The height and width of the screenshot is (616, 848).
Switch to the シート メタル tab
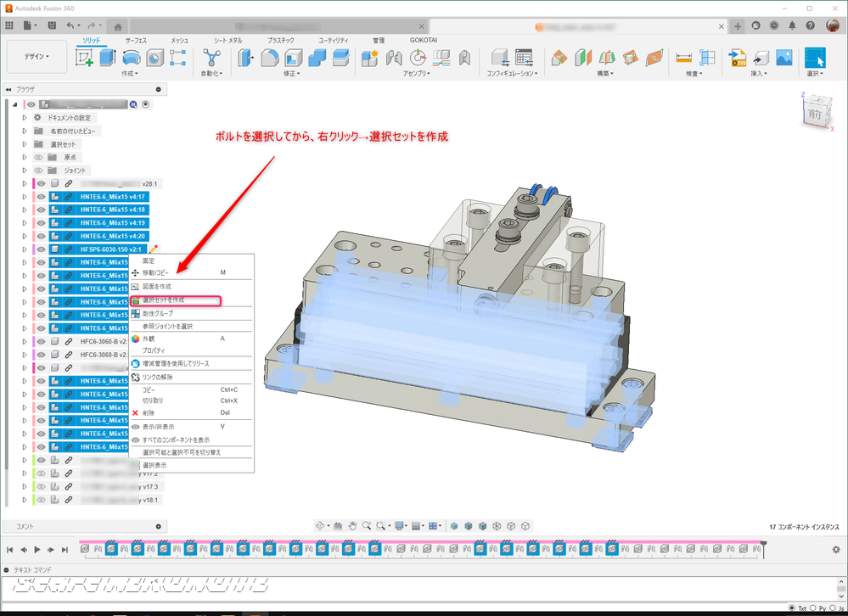(227, 41)
